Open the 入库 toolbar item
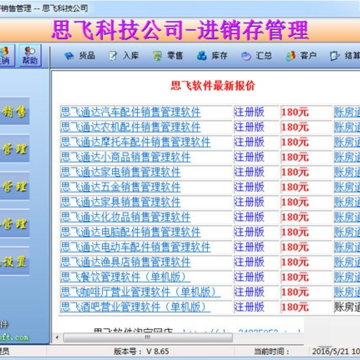This screenshot has height=360, width=360. [124, 56]
